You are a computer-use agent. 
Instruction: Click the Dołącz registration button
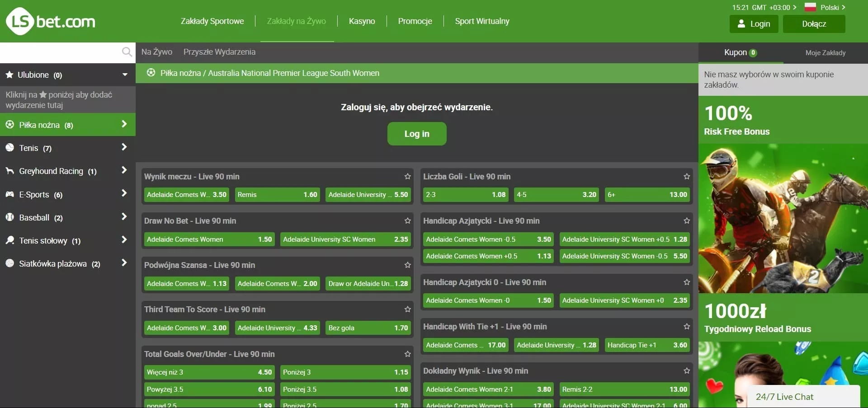[x=814, y=24]
